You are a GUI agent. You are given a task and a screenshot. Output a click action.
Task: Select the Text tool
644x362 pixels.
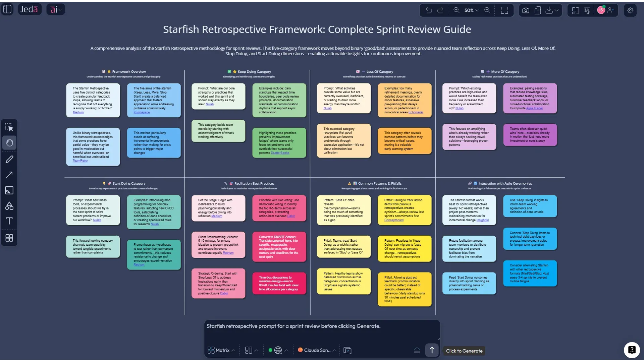coord(9,221)
